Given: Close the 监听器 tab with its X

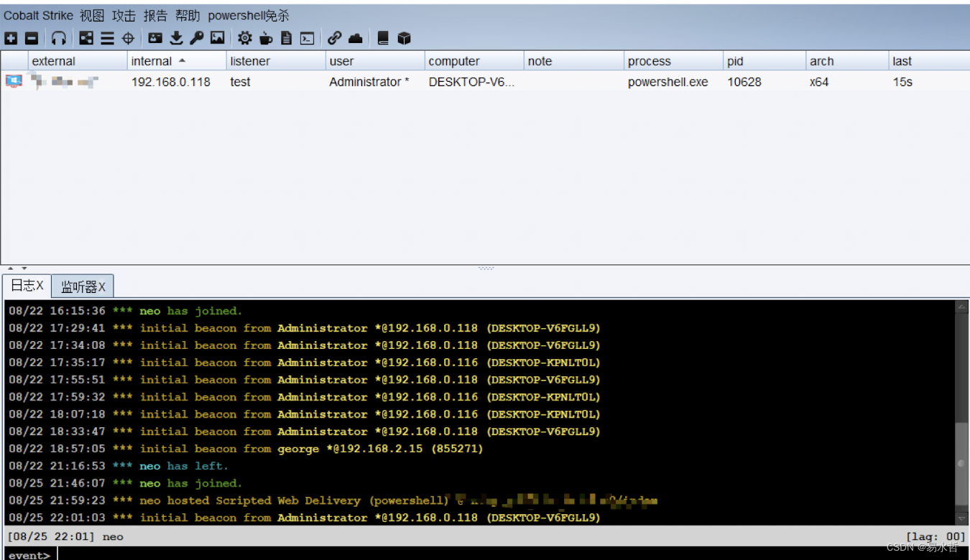Looking at the screenshot, I should 101,286.
